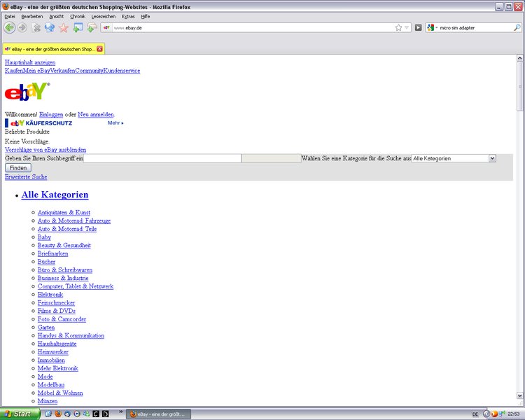Click the new tab icon in the toolbar

(92, 28)
